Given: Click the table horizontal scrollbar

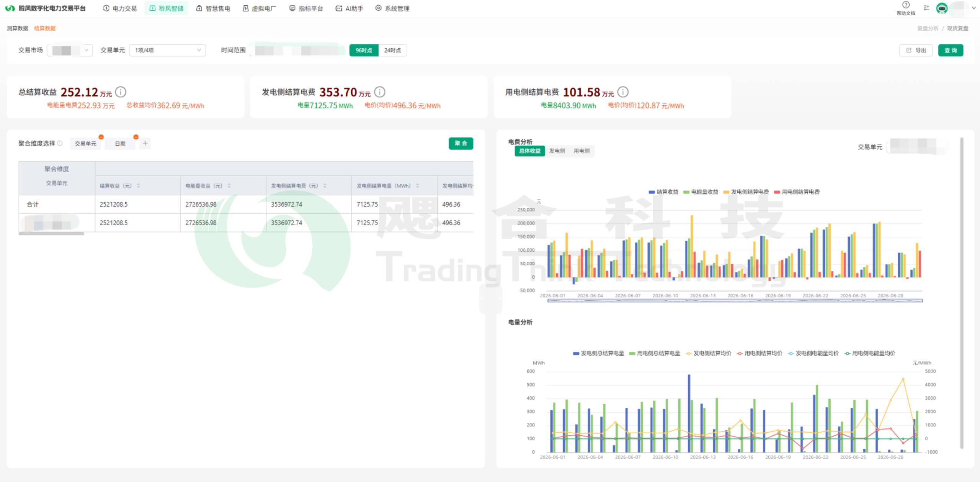Looking at the screenshot, I should [51, 234].
